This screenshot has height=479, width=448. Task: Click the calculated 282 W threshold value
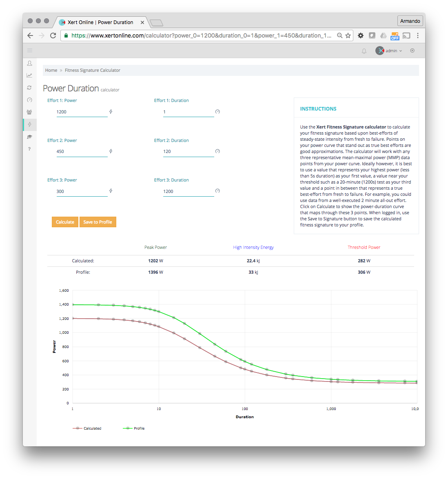point(364,261)
